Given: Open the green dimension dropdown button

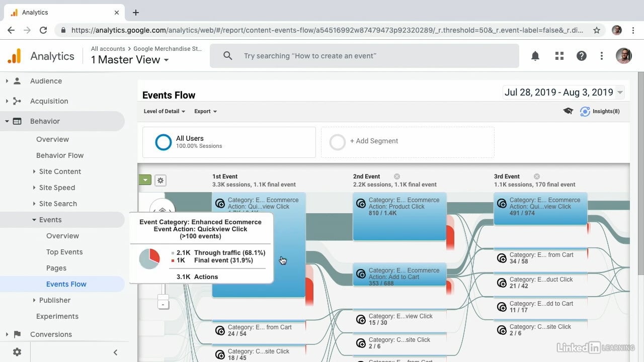Looking at the screenshot, I should pyautogui.click(x=145, y=180).
